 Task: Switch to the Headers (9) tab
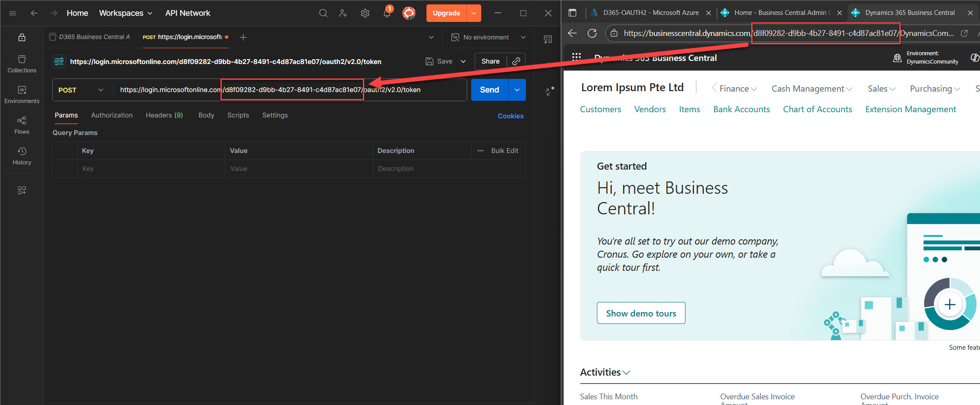[x=164, y=115]
